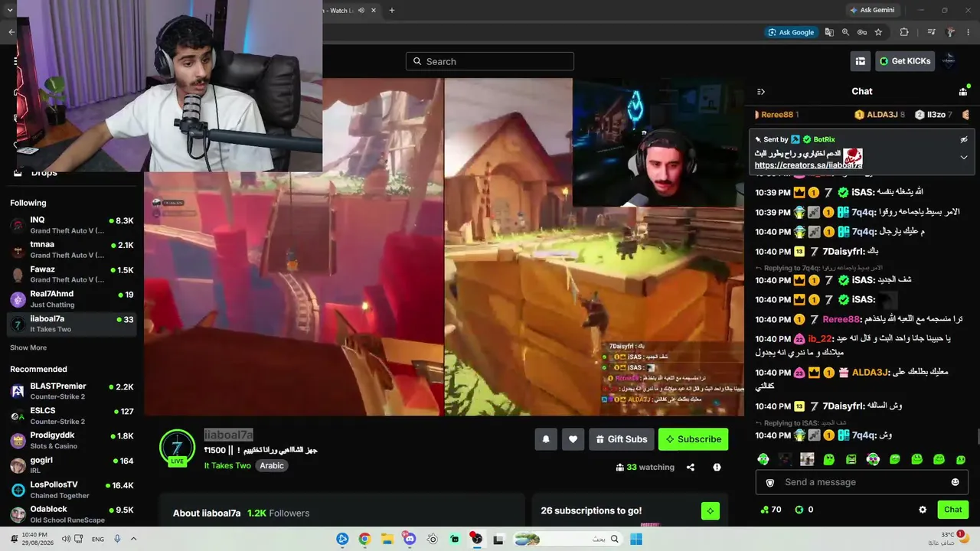Open the Fawaz channel in Following
Image resolution: width=980 pixels, height=551 pixels.
72,274
